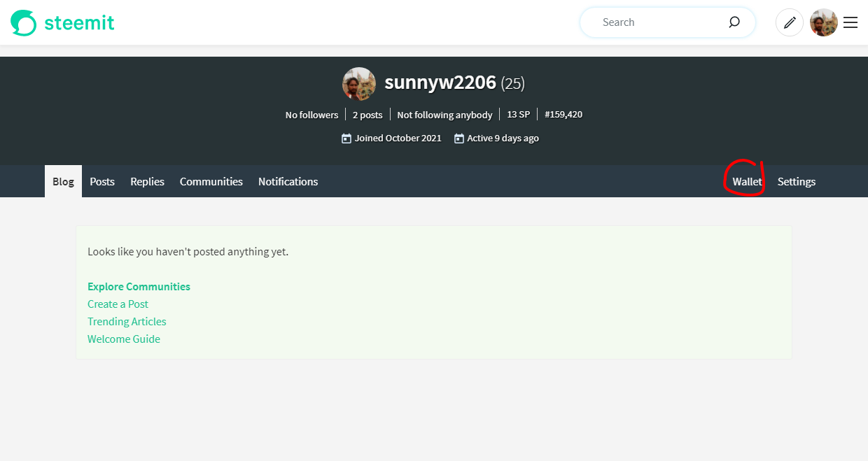This screenshot has height=461, width=868.
Task: Open Not following anybody link
Action: tap(444, 115)
